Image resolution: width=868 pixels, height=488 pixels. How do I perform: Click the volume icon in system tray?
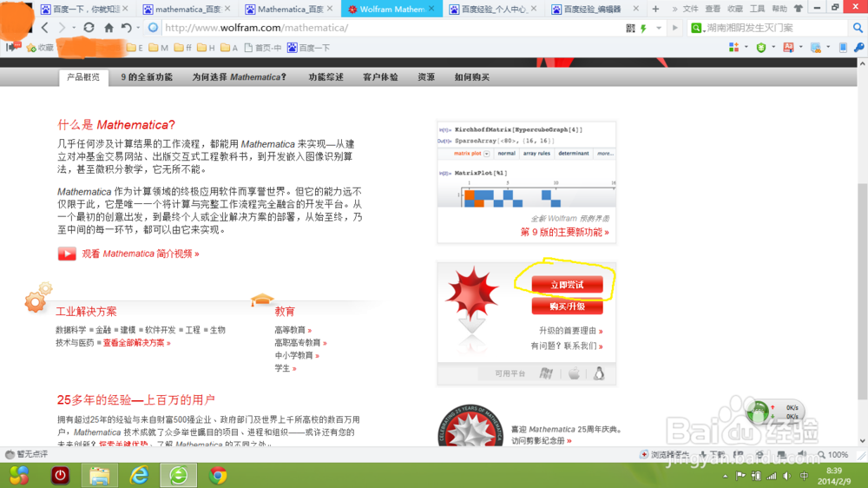point(787,476)
